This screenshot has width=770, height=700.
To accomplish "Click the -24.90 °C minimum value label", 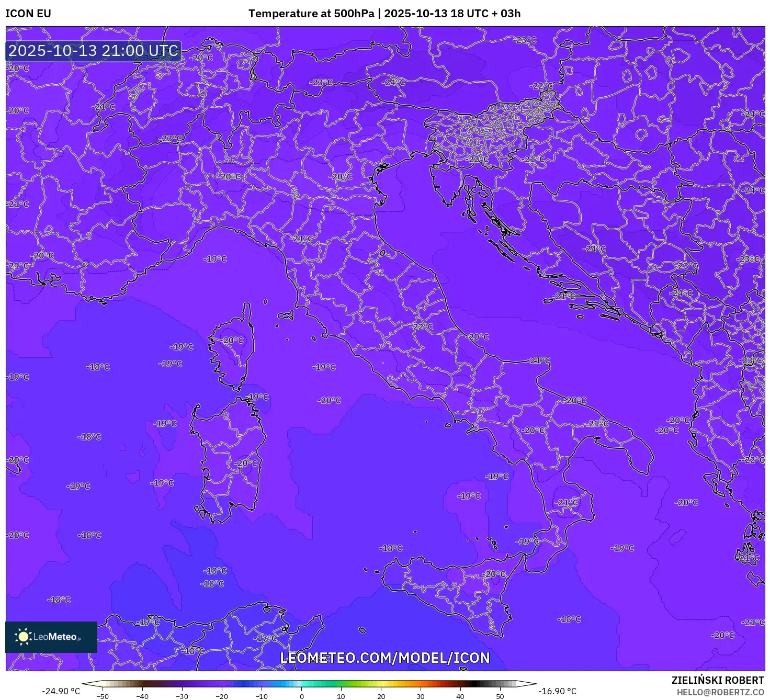I will click(61, 691).
